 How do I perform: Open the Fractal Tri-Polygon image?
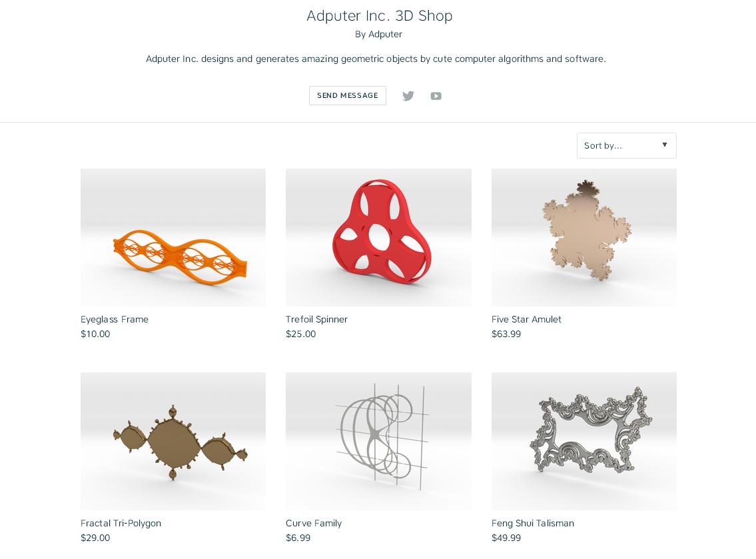173,441
